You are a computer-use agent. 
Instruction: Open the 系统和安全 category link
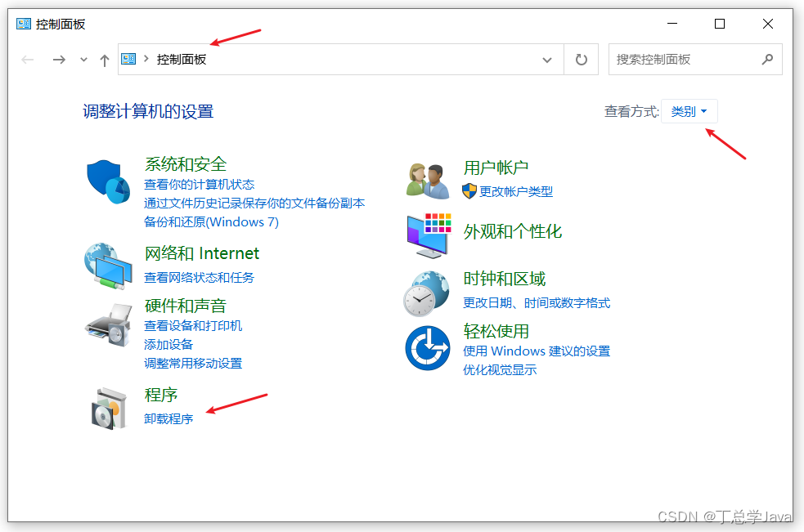point(186,164)
